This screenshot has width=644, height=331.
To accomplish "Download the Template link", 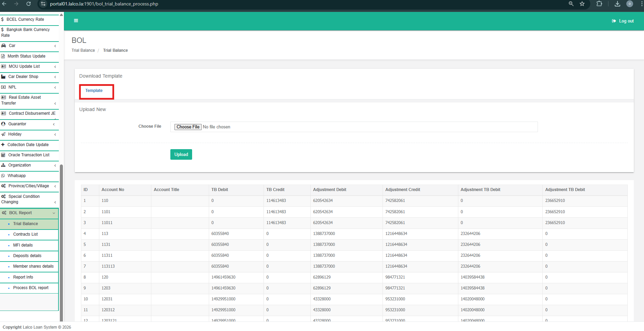I will 94,91.
